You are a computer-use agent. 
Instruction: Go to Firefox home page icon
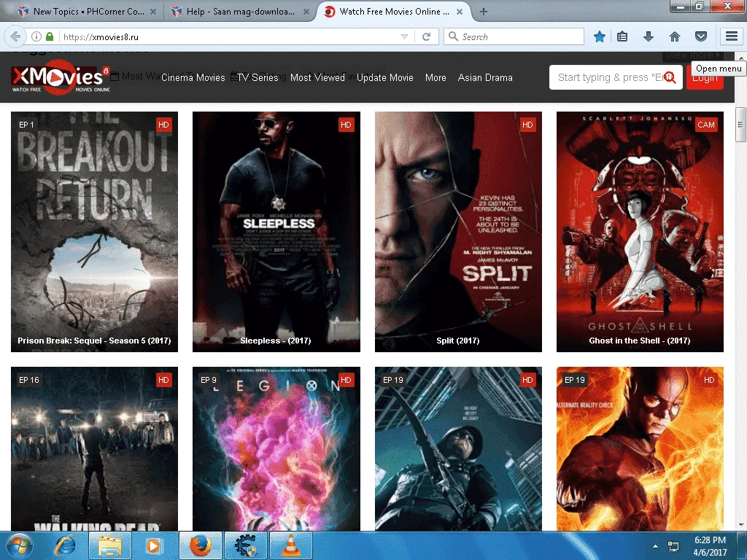click(x=675, y=36)
